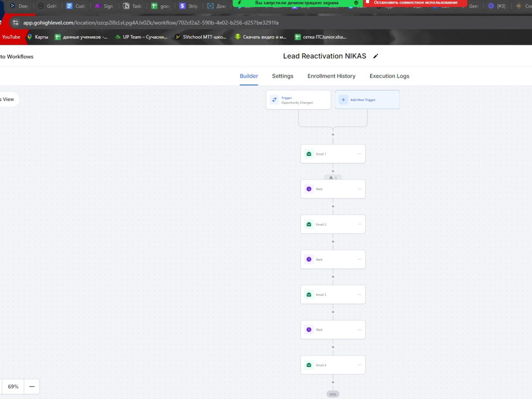Open the Карты bookmark
Screen dimensions: 532x399
[x=38, y=37]
